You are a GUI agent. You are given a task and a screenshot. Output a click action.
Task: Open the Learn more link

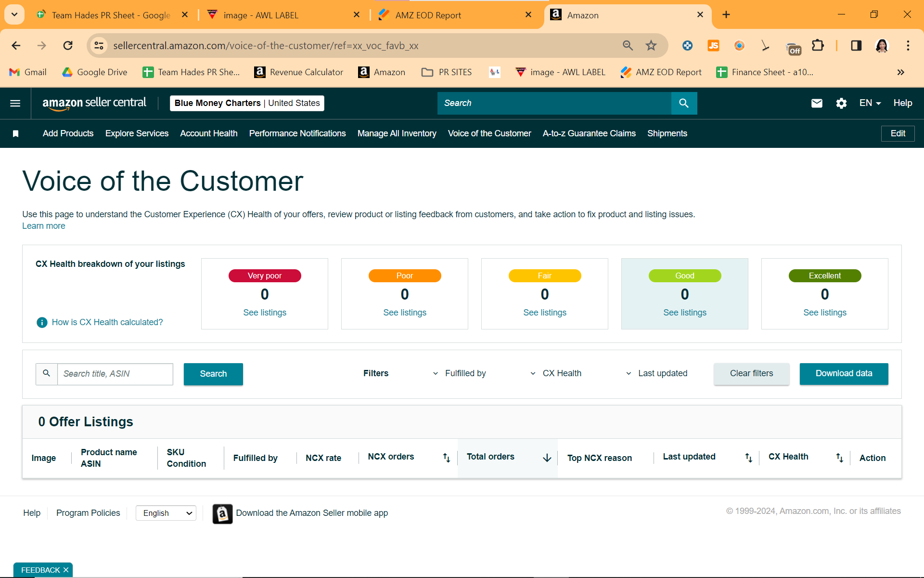pos(44,226)
